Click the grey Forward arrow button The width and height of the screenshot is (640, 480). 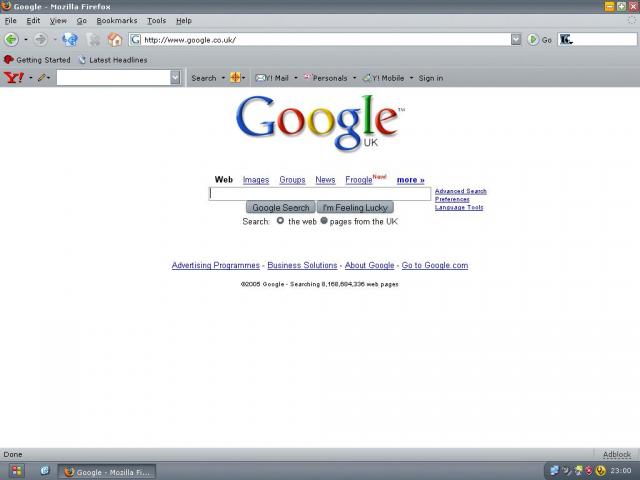pos(40,40)
